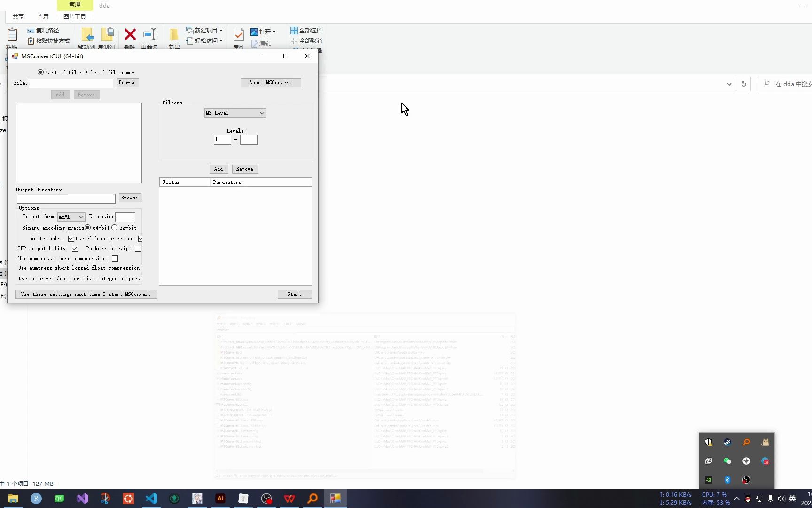This screenshot has height=508, width=812.
Task: Open GitKraken from the taskbar
Action: [174, 499]
